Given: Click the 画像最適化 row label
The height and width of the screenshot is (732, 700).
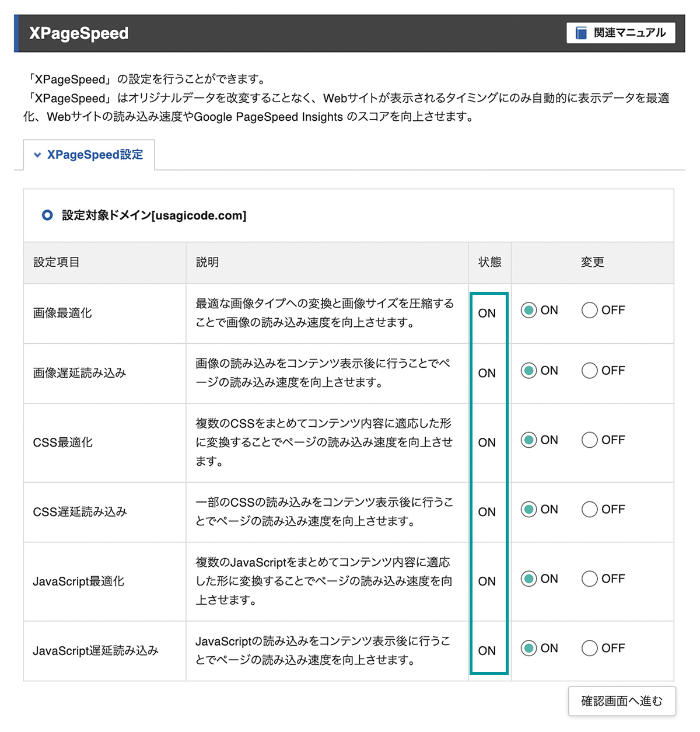Looking at the screenshot, I should click(62, 313).
